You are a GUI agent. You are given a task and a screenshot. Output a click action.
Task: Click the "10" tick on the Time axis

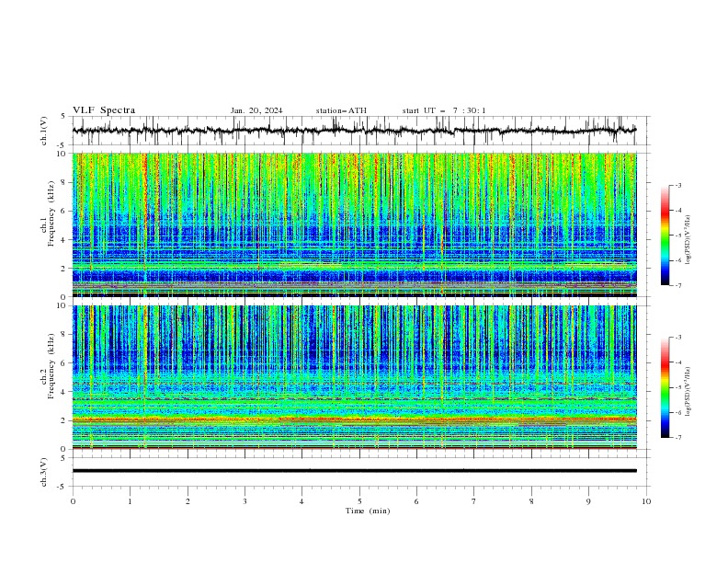(x=646, y=501)
